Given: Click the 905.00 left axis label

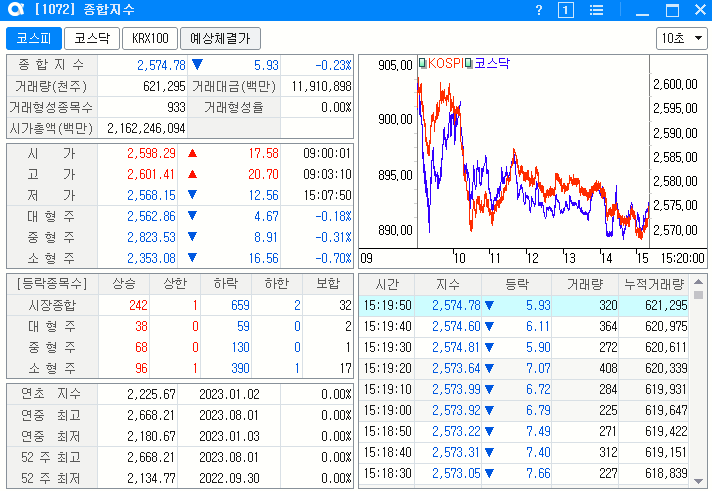Looking at the screenshot, I should (x=395, y=65).
